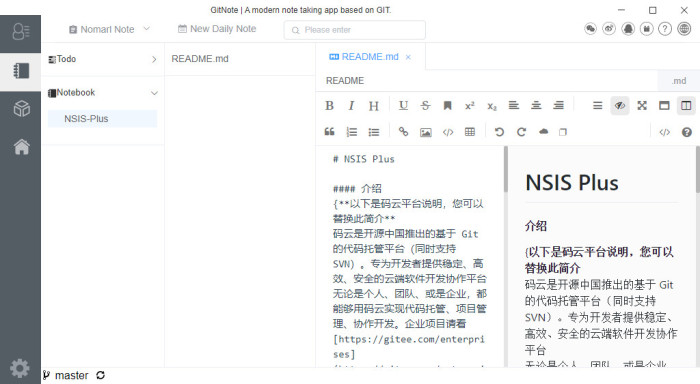Click the editor pane scrollbar

click(x=506, y=170)
